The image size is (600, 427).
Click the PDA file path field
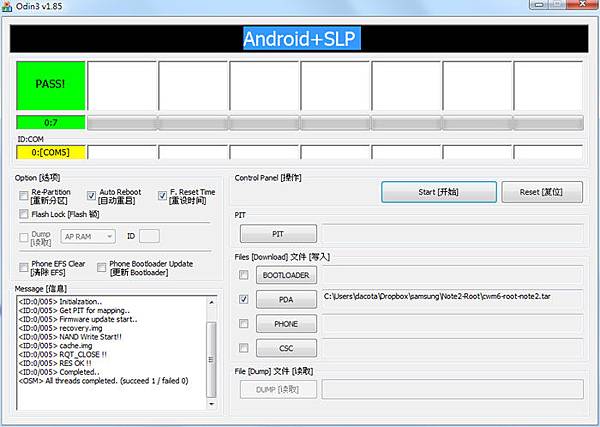pyautogui.click(x=453, y=299)
